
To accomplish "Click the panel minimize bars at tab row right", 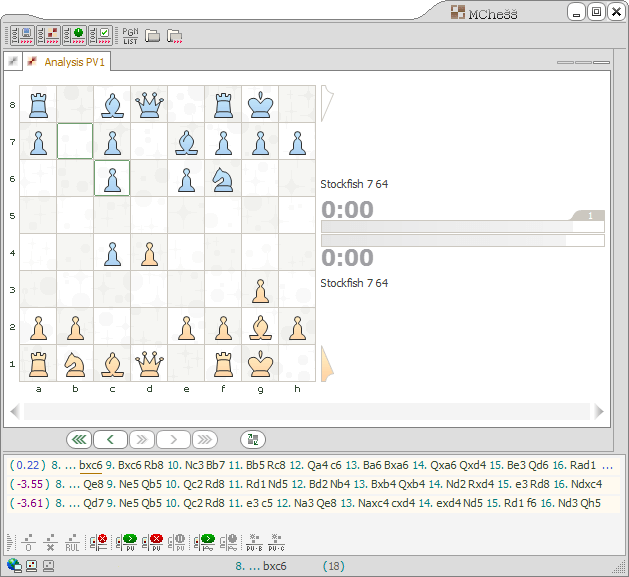I will click(583, 63).
